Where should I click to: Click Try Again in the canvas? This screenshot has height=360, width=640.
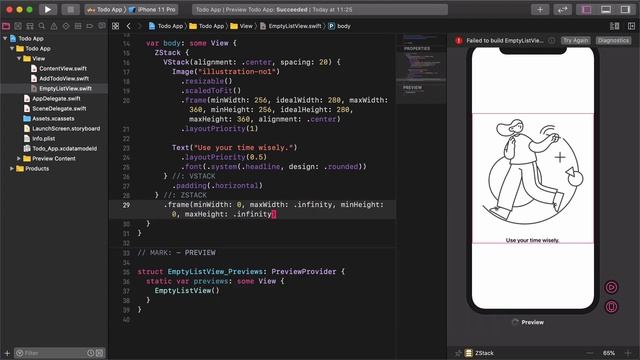click(576, 40)
